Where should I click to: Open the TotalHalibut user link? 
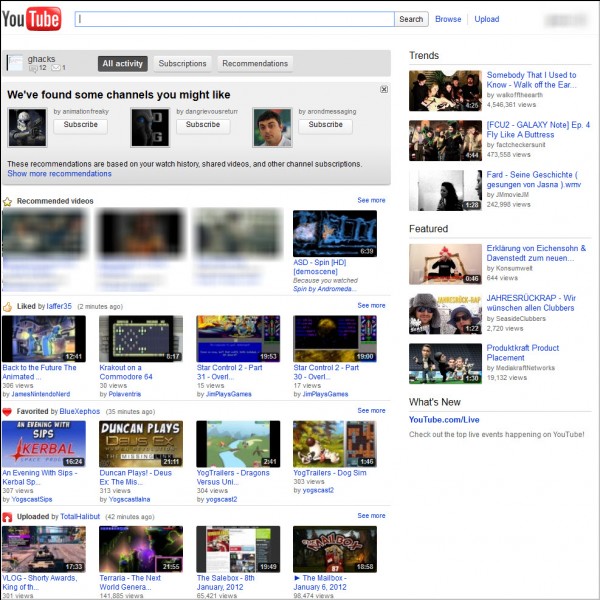(80, 517)
